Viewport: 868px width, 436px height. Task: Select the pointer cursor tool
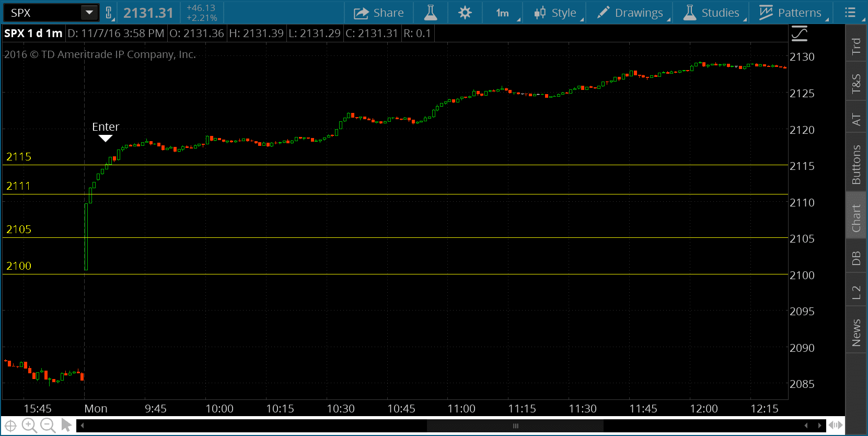click(66, 425)
